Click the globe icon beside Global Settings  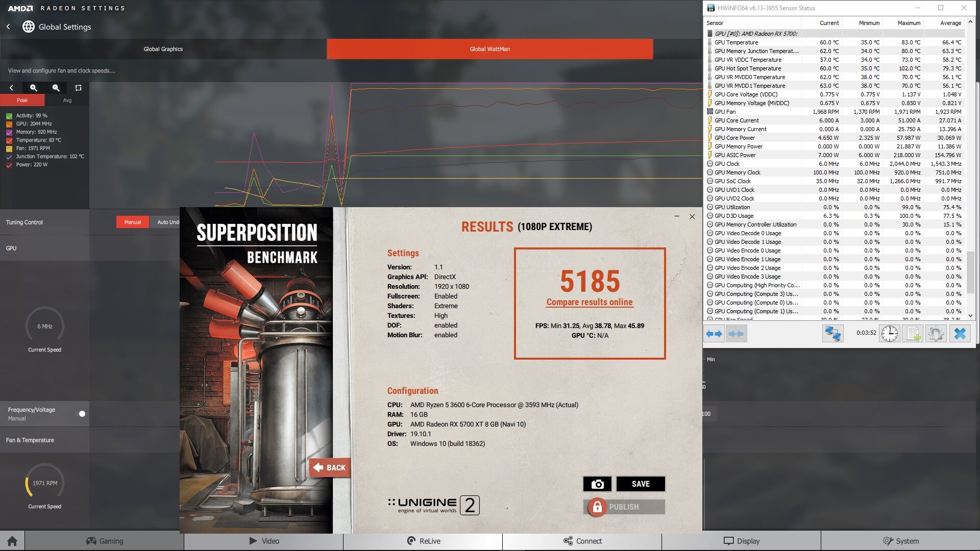pyautogui.click(x=29, y=27)
